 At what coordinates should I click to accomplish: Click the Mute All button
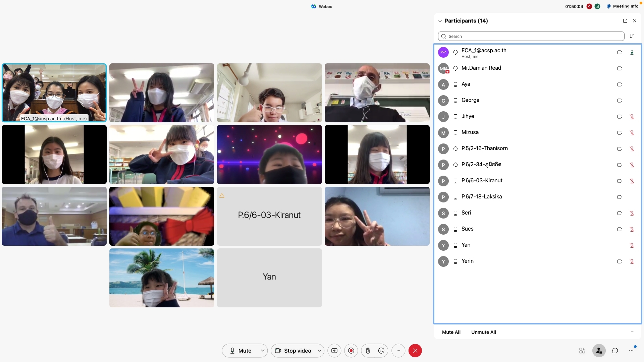(x=451, y=332)
